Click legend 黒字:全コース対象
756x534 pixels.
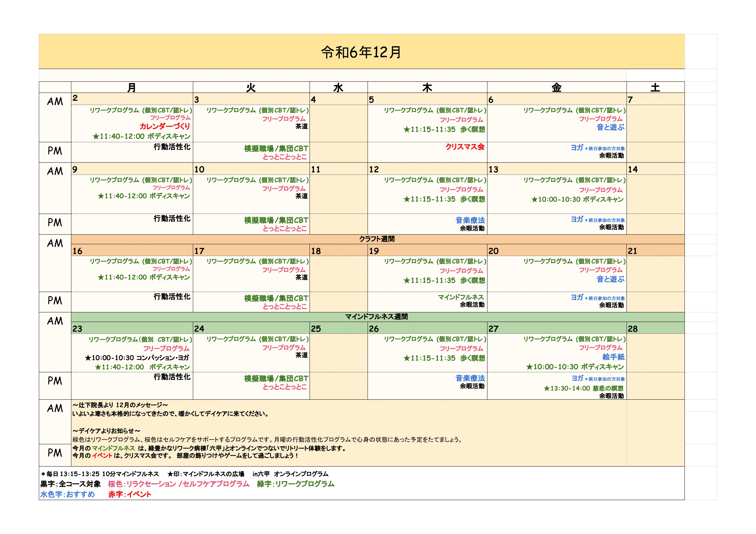[70, 484]
